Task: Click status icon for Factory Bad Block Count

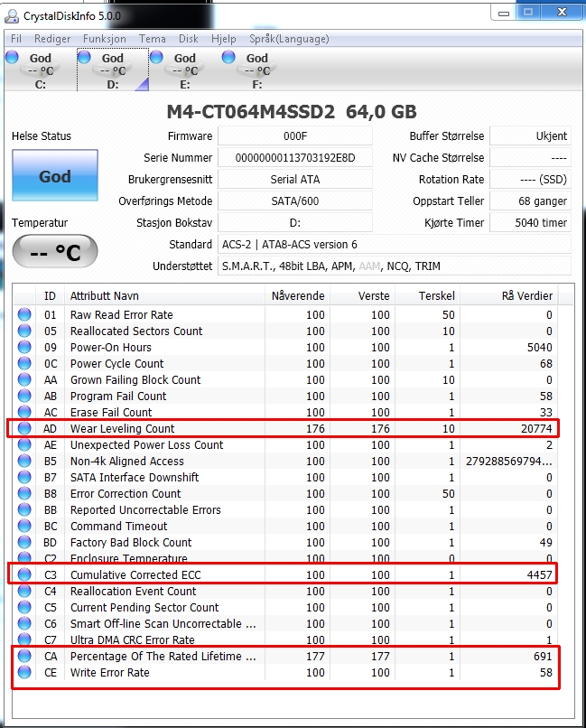Action: click(x=24, y=542)
